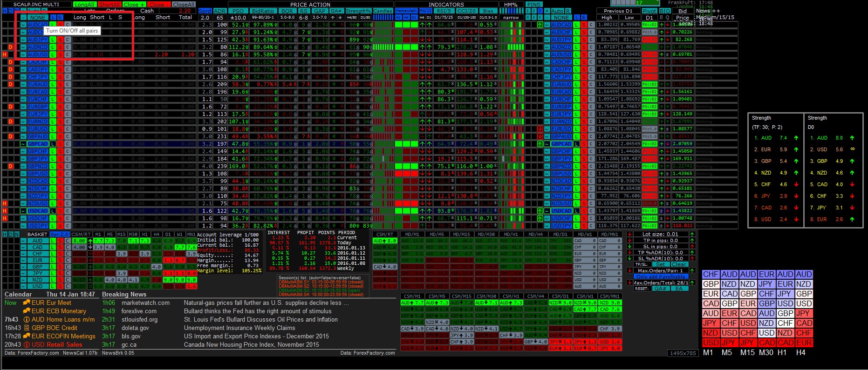
Task: Click the C icon for USDCHF beside Previous D1
Action: (x=591, y=218)
